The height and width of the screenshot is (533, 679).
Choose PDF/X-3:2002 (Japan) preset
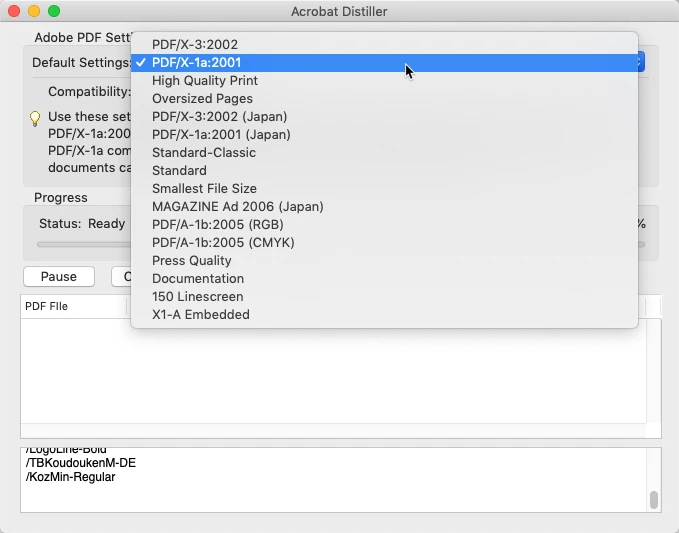coord(384,117)
